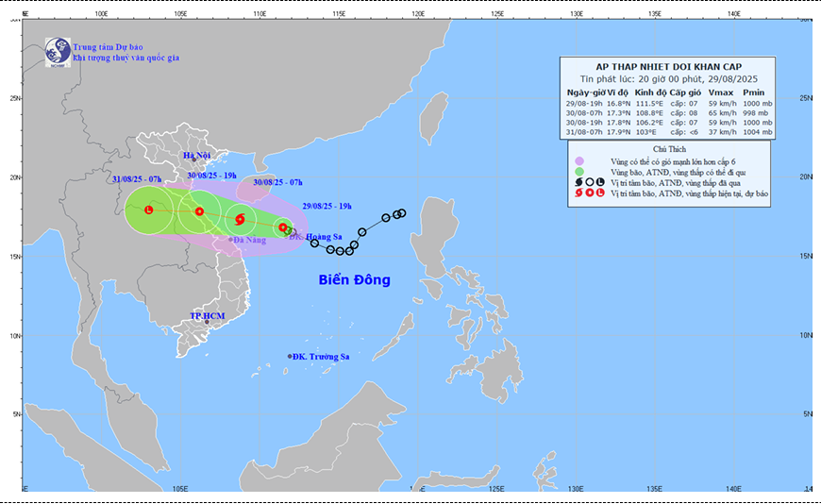Click the 30/08/25 - 19h time label

click(x=212, y=176)
